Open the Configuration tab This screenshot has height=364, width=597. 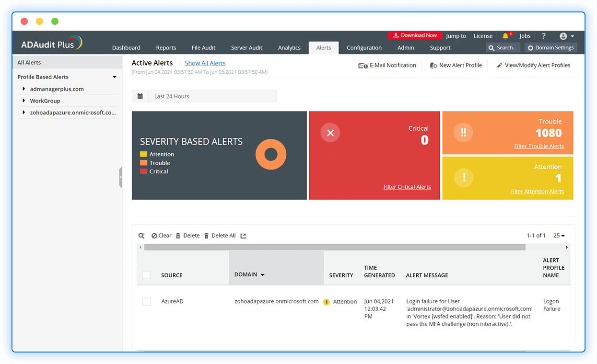click(364, 48)
